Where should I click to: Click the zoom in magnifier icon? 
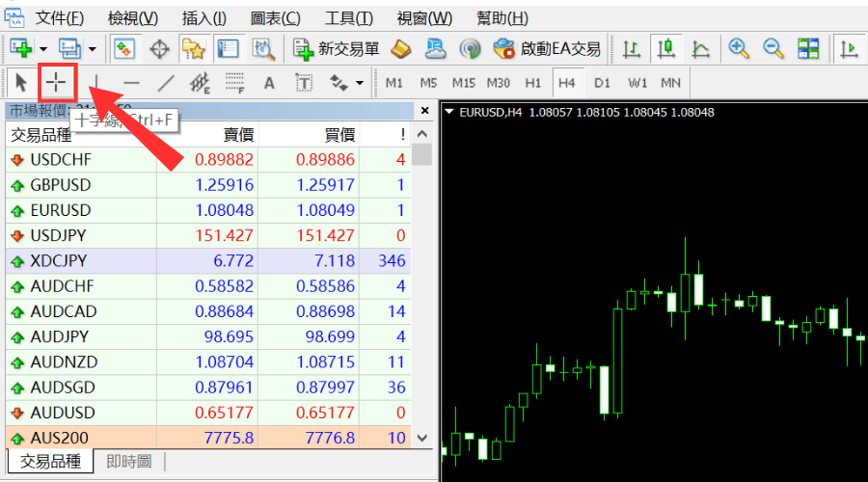(x=739, y=48)
